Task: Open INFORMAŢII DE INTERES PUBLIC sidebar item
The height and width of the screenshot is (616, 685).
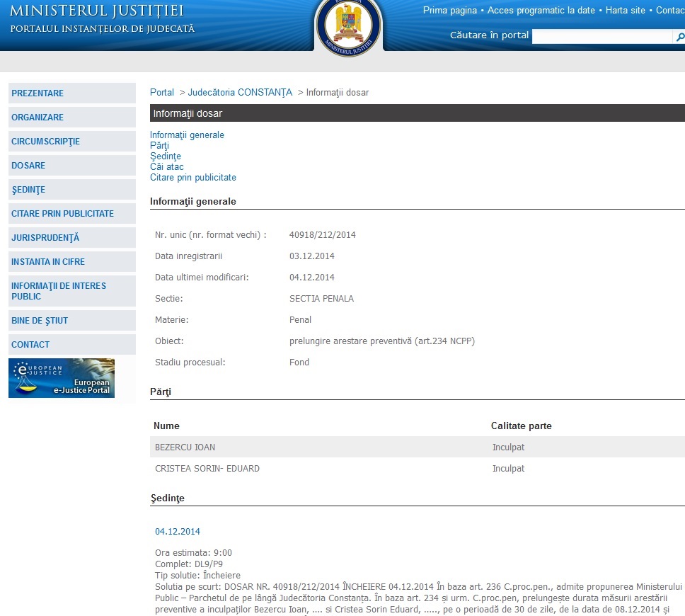Action: 72,291
